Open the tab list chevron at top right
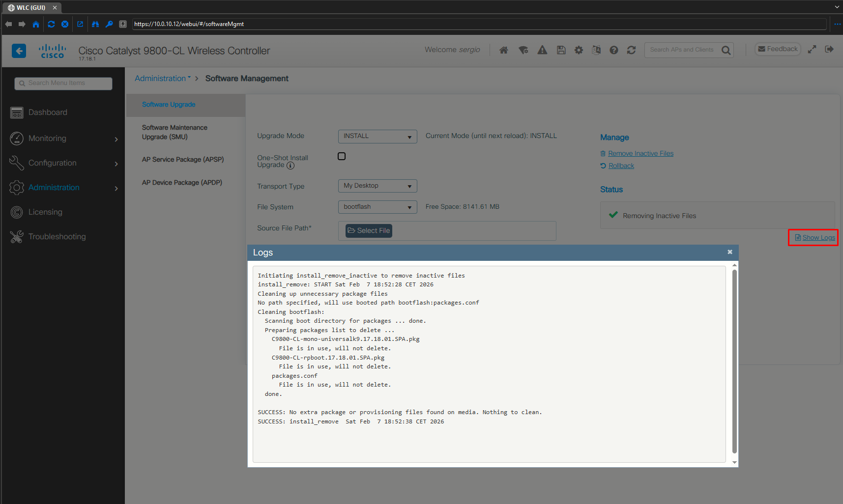The image size is (843, 504). tap(837, 7)
